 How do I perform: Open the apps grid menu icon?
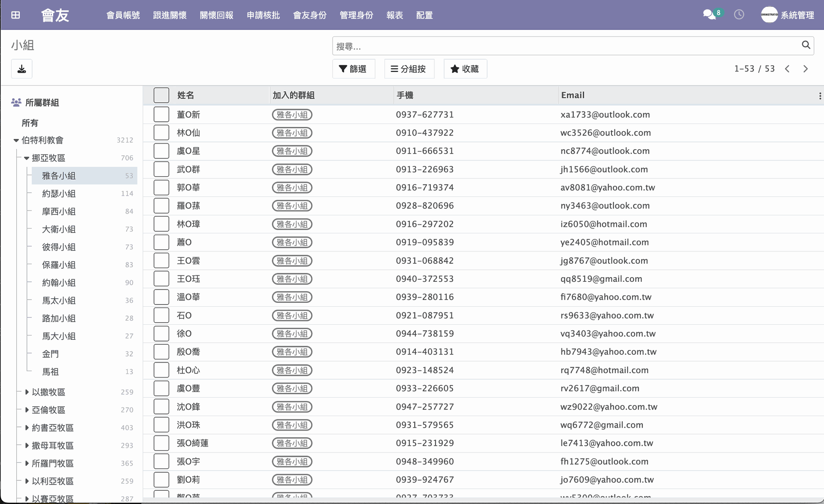pyautogui.click(x=15, y=15)
